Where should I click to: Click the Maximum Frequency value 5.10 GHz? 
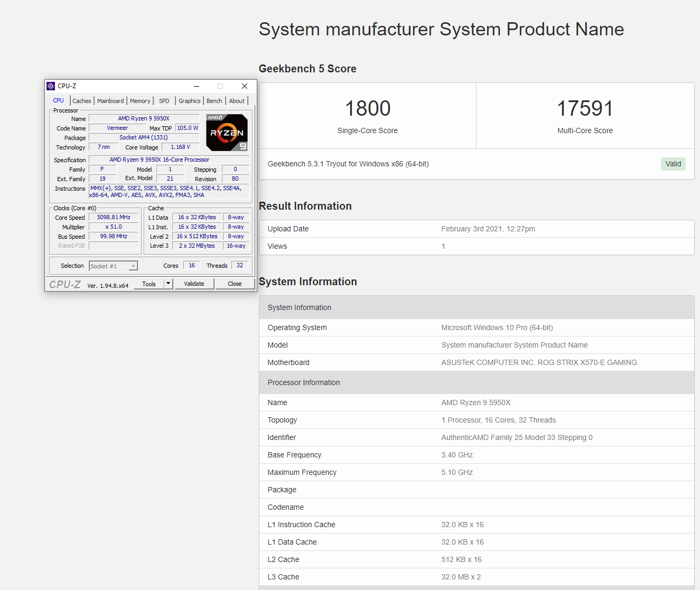pyautogui.click(x=457, y=472)
